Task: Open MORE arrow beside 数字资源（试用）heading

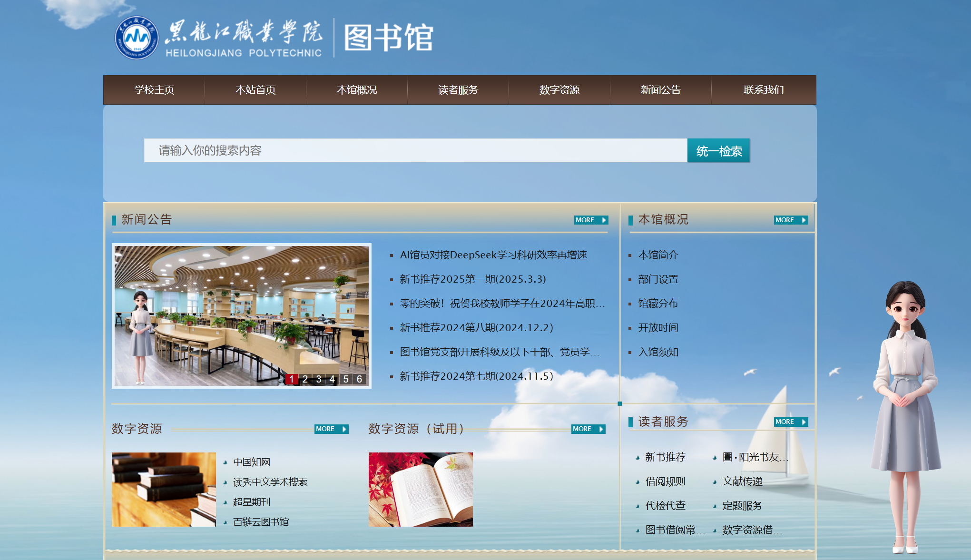Action: (588, 429)
